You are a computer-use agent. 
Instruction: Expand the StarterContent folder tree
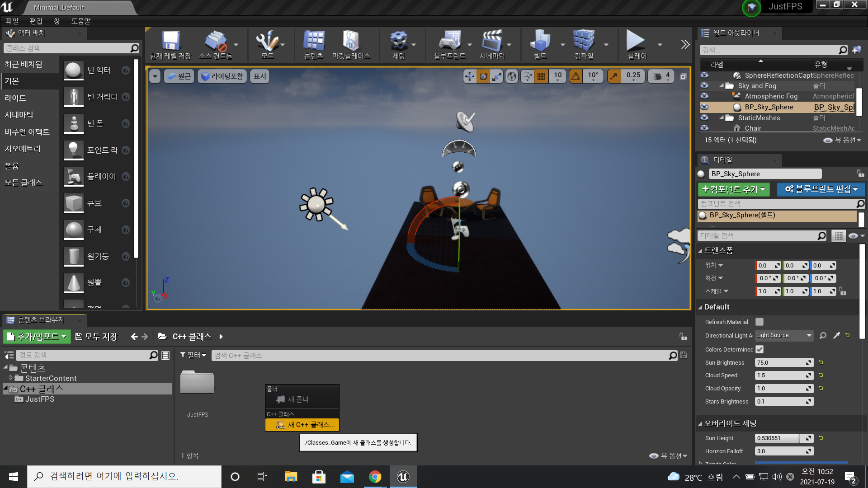point(11,378)
